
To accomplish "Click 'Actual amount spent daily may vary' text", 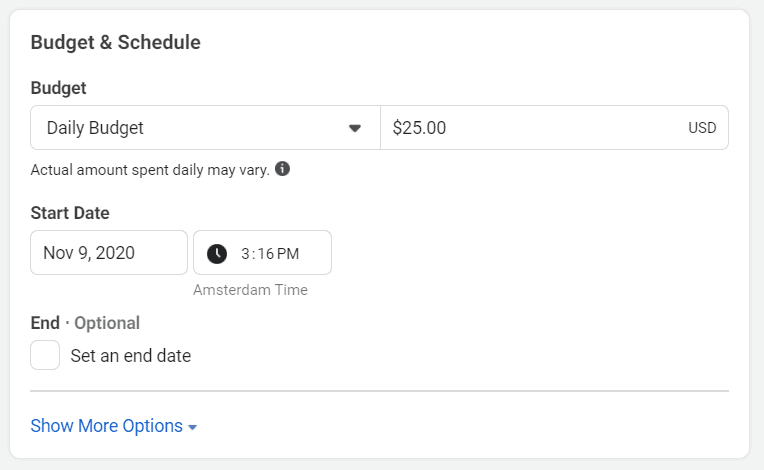I will [150, 170].
